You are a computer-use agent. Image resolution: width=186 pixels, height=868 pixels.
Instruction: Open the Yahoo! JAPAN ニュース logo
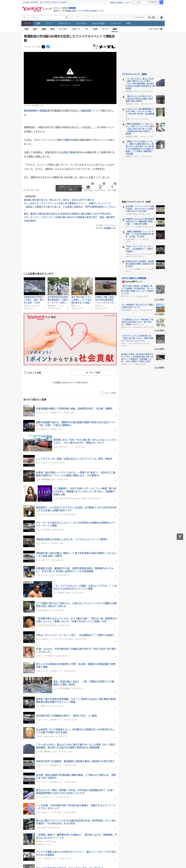click(37, 9)
